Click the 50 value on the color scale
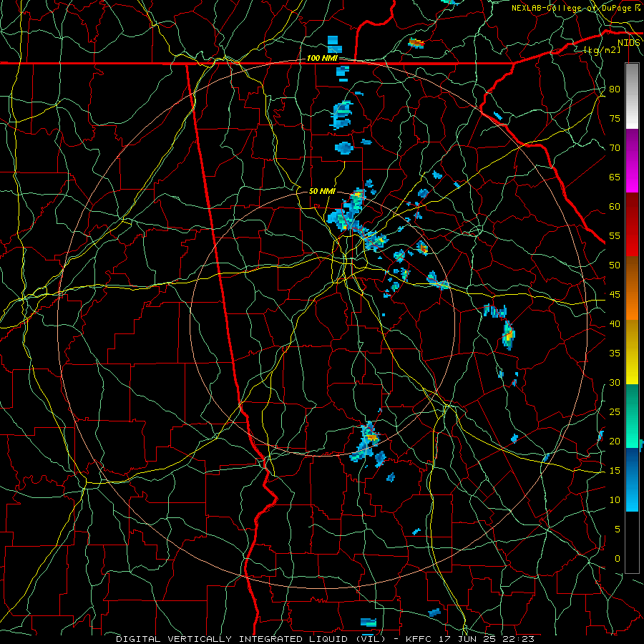644x644 pixels. point(615,265)
